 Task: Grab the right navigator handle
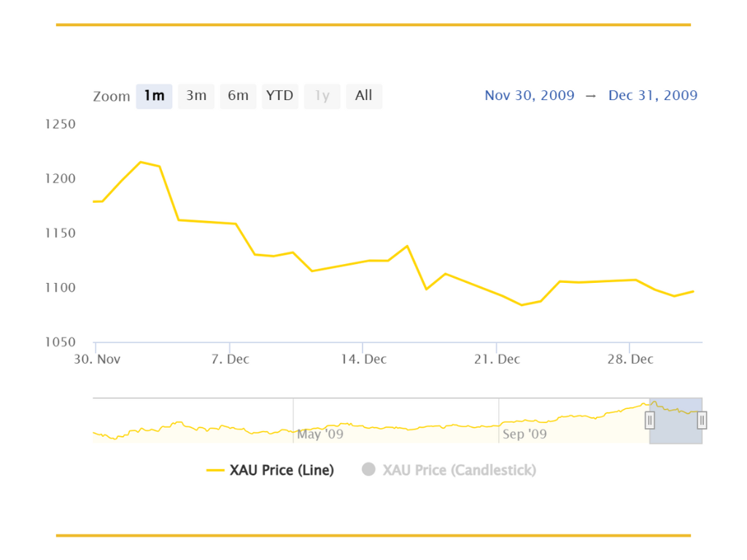(x=702, y=421)
